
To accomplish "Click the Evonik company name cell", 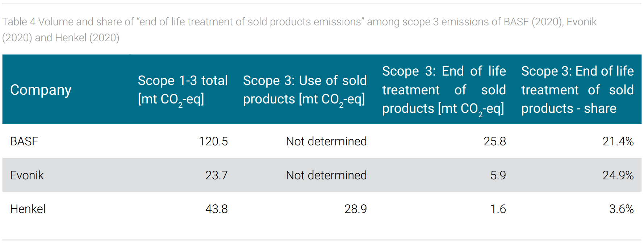I will coord(27,175).
